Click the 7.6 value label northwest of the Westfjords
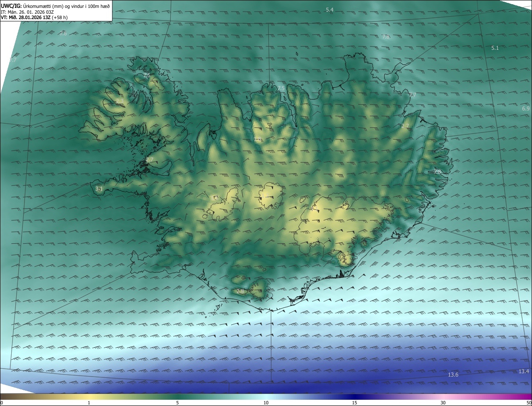The image size is (532, 406). click(63, 33)
